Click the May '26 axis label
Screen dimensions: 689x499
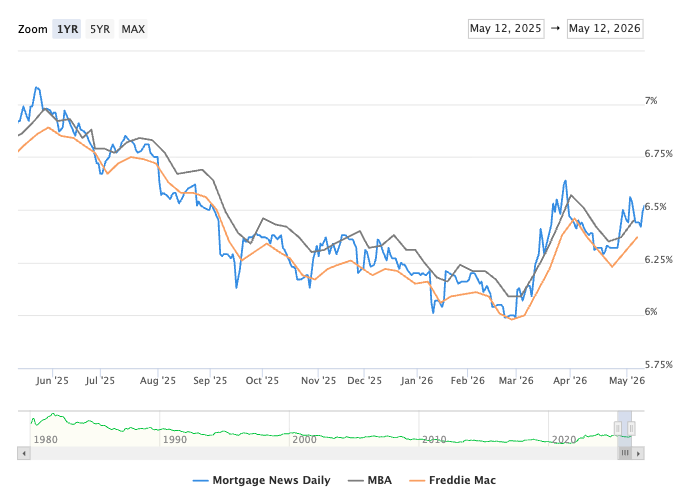(x=627, y=380)
